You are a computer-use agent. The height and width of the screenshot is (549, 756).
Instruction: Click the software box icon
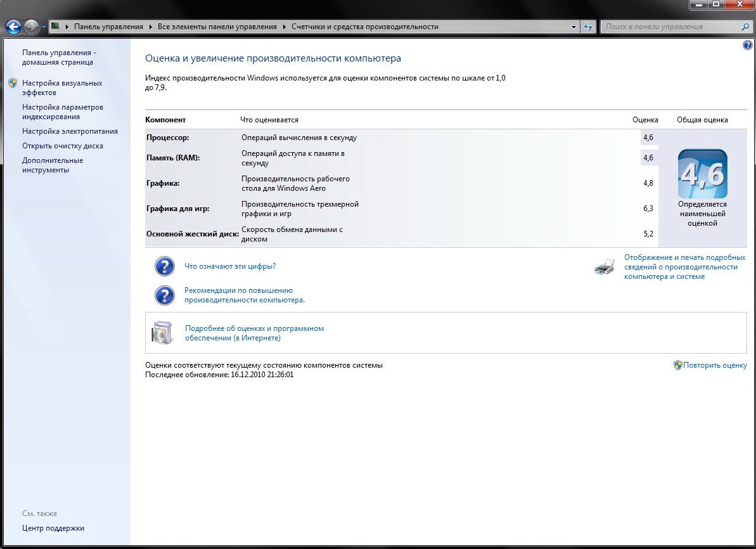162,333
